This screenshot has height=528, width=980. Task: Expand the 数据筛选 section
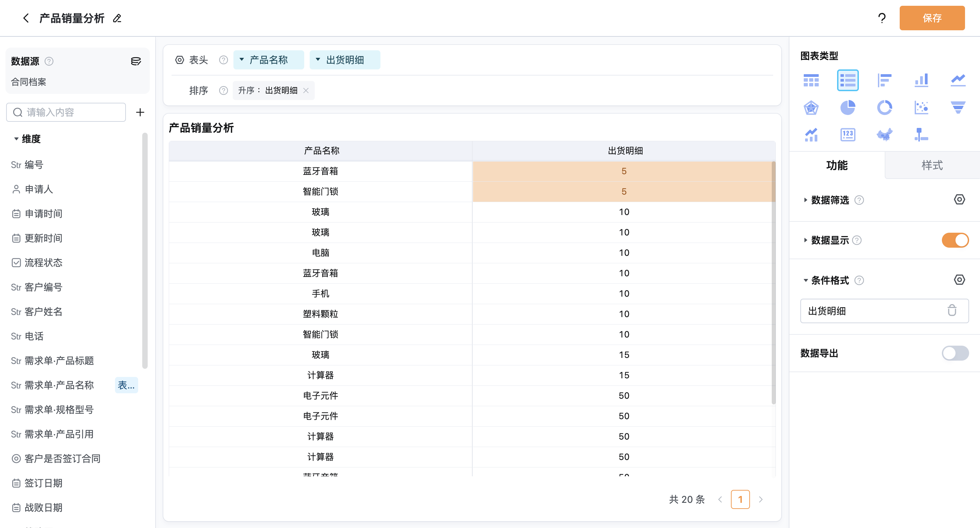(x=805, y=200)
